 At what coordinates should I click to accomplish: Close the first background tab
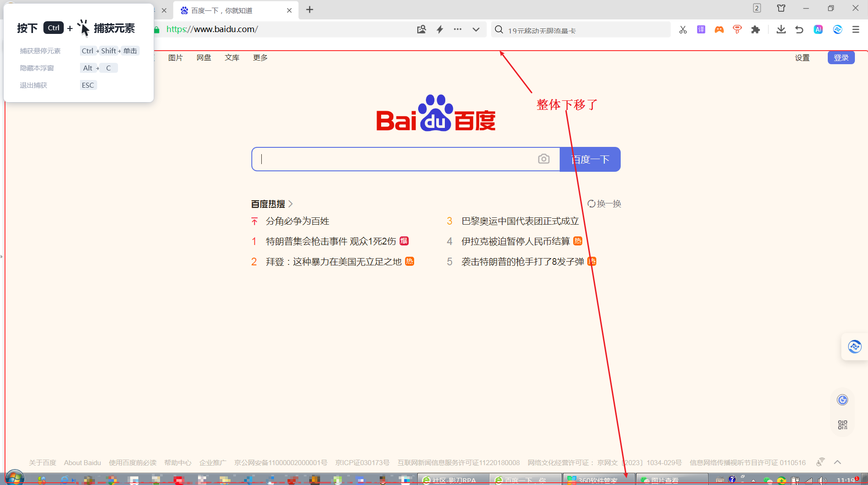point(164,10)
